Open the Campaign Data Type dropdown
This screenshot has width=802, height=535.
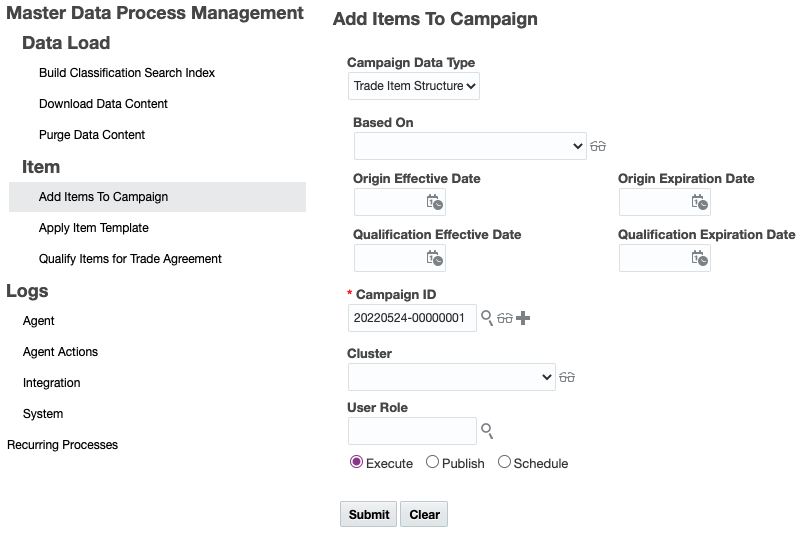click(x=414, y=86)
